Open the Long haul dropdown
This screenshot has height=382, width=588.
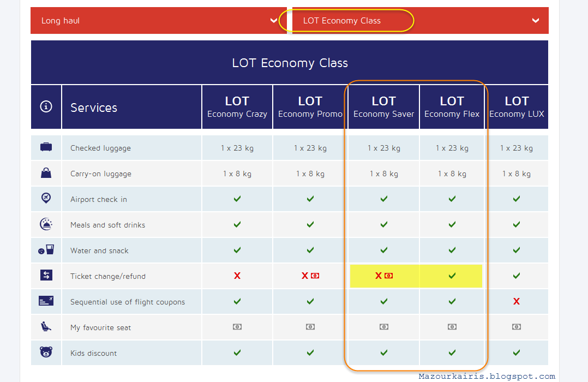point(158,21)
